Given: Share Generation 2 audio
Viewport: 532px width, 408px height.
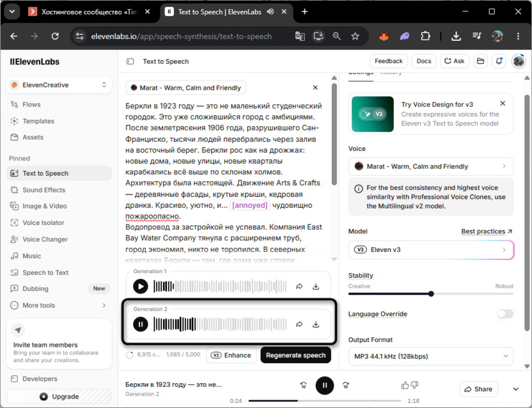Looking at the screenshot, I should pyautogui.click(x=299, y=324).
